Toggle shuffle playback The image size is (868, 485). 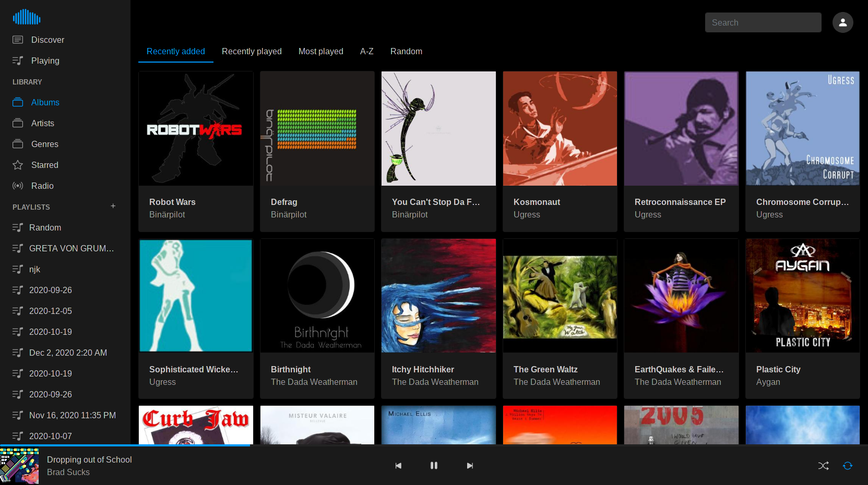coord(824,466)
